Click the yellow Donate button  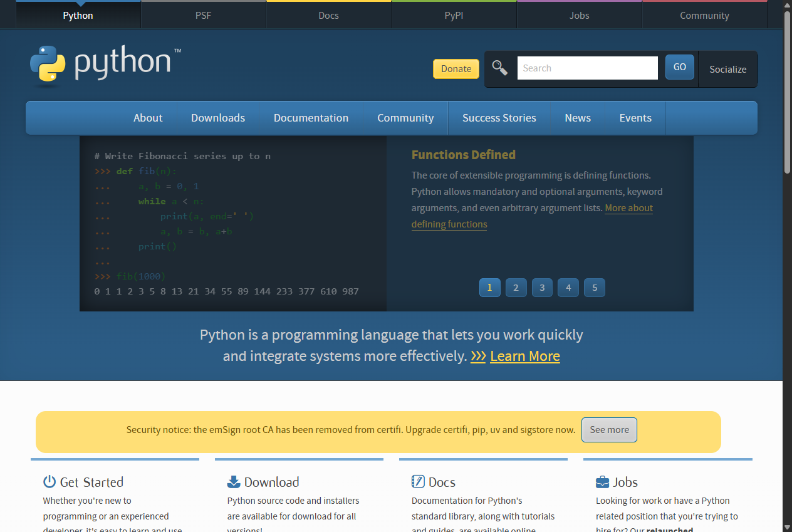point(456,69)
